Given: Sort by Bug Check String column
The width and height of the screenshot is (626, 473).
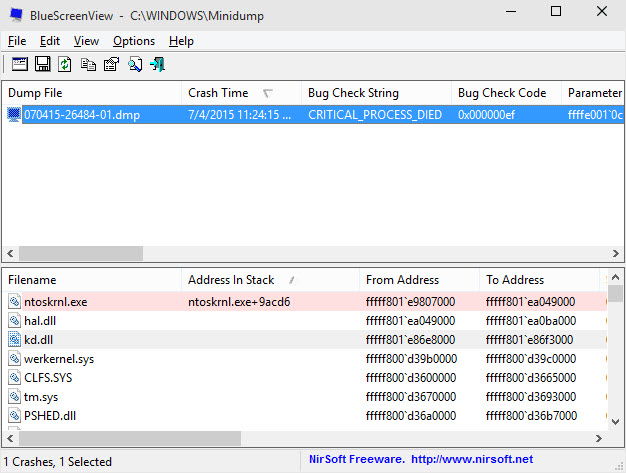Looking at the screenshot, I should click(376, 93).
